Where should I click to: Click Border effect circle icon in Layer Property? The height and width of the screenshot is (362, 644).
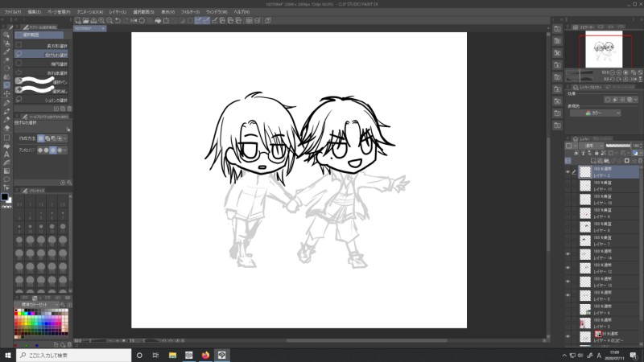[608, 99]
